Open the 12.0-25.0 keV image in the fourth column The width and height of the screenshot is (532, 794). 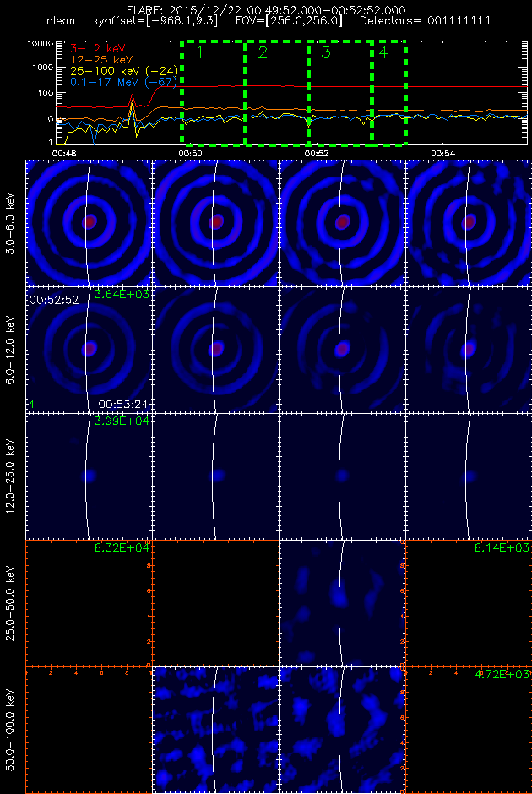point(470,476)
